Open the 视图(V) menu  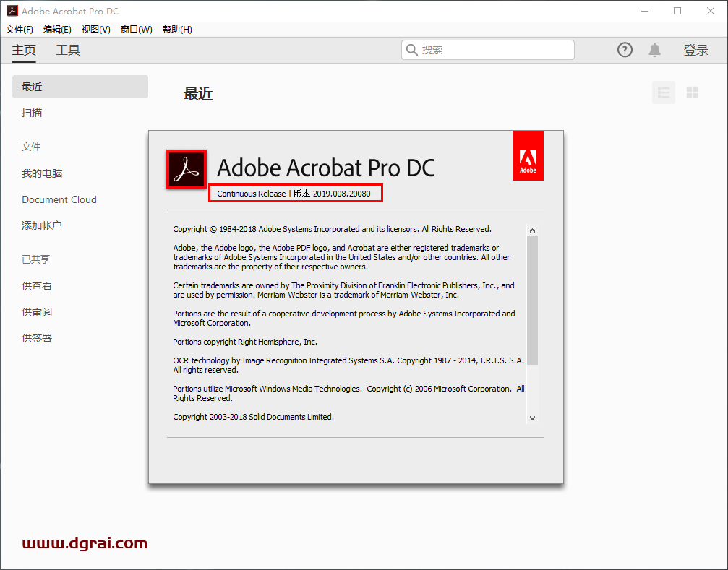95,30
